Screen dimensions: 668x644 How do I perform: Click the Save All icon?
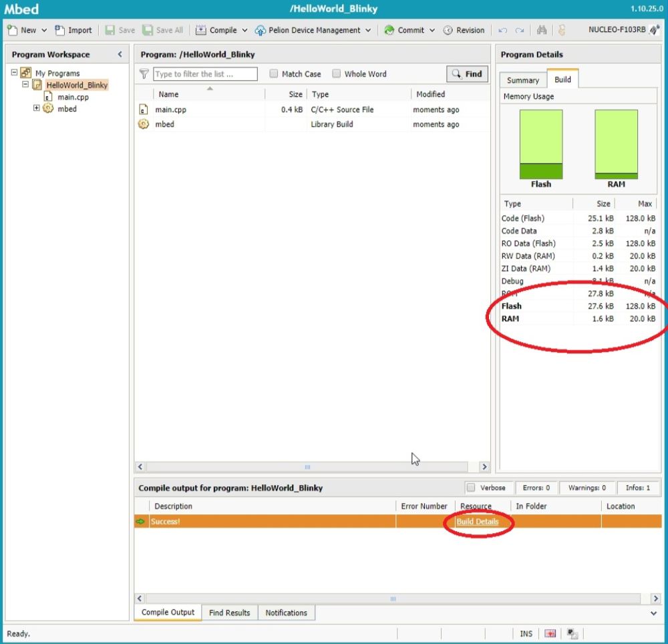pos(148,30)
